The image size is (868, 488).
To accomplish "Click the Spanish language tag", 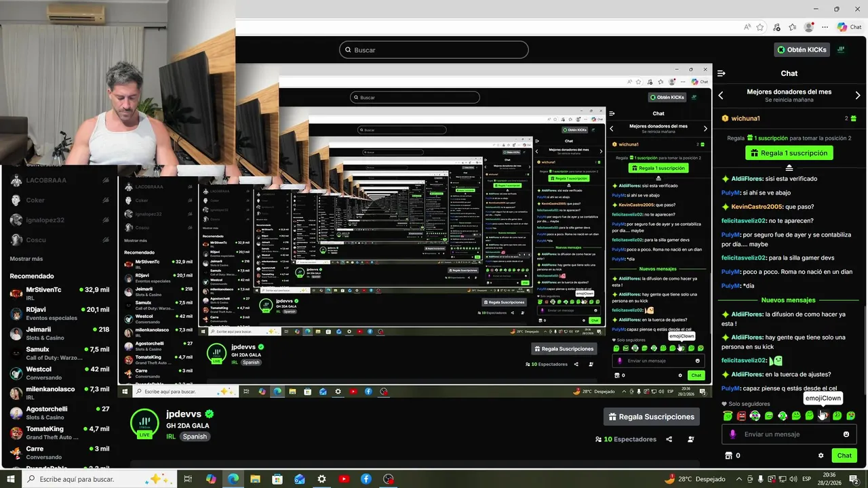I will [195, 436].
